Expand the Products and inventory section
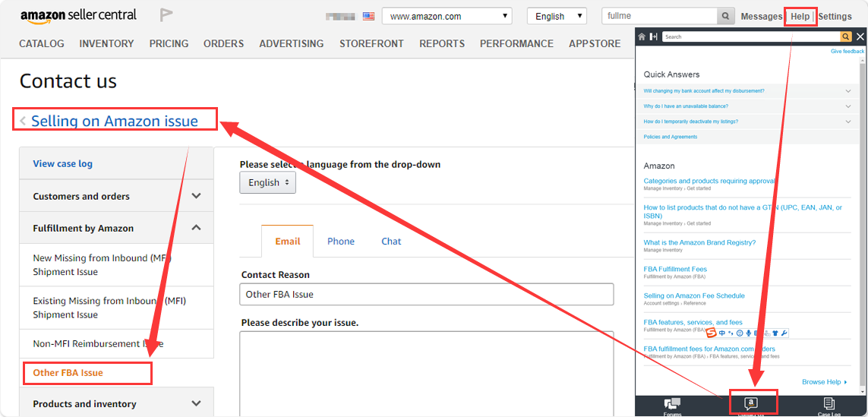The height and width of the screenshot is (417, 868). point(196,404)
